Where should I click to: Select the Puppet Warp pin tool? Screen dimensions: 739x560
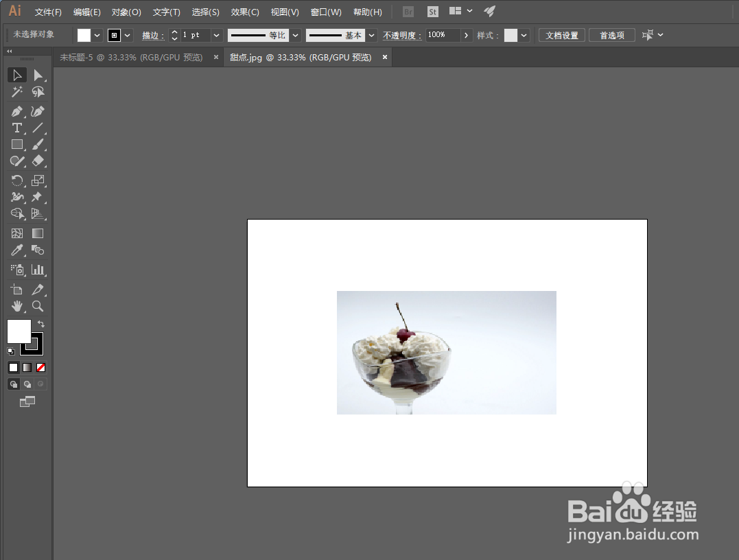click(x=38, y=197)
